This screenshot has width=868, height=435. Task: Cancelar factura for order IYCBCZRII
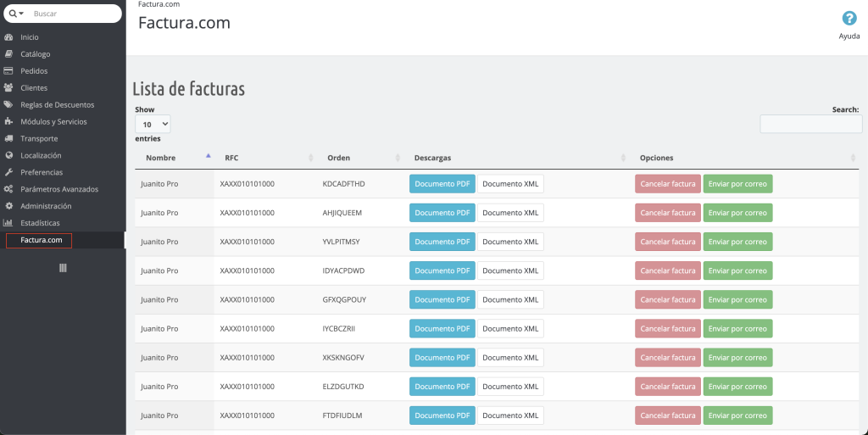[668, 329]
